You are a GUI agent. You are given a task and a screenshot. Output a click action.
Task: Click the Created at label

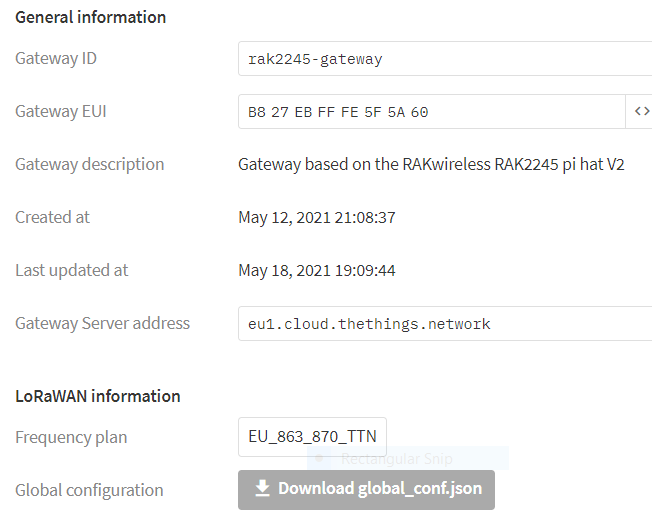coord(52,217)
